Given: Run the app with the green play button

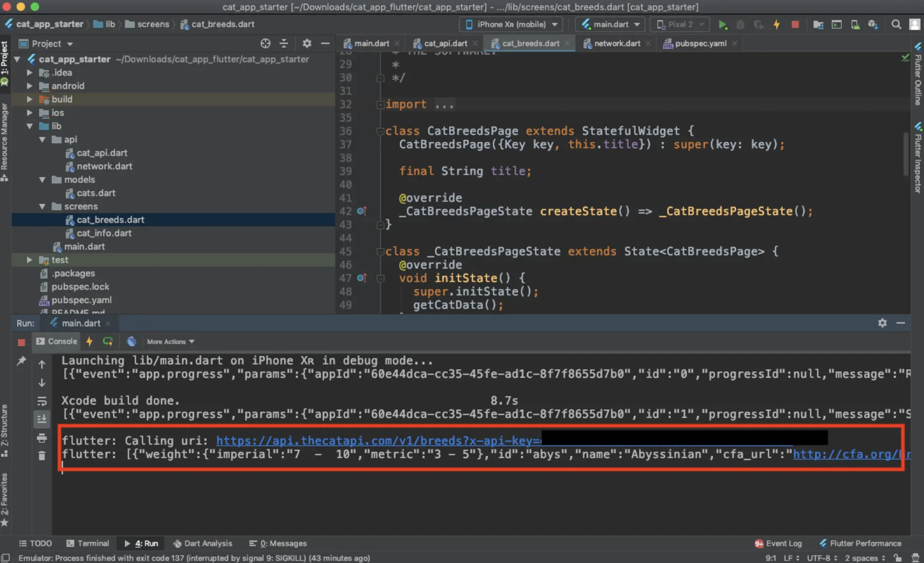Looking at the screenshot, I should click(722, 24).
